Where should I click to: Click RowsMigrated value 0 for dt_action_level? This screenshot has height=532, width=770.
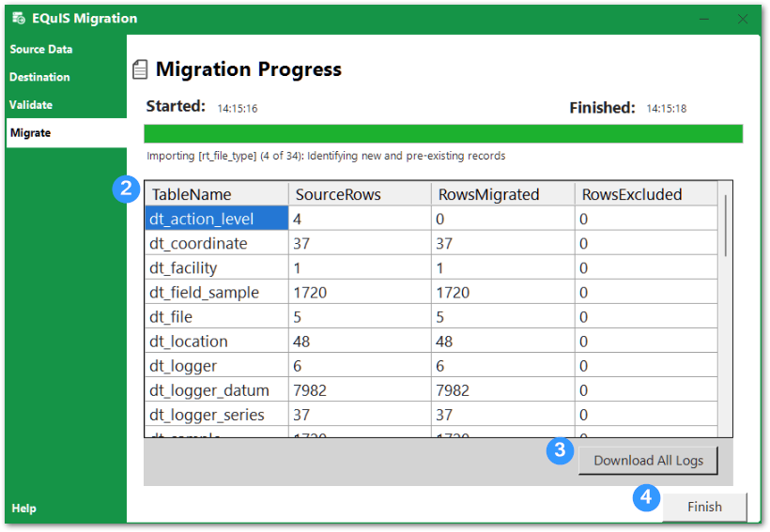point(503,219)
